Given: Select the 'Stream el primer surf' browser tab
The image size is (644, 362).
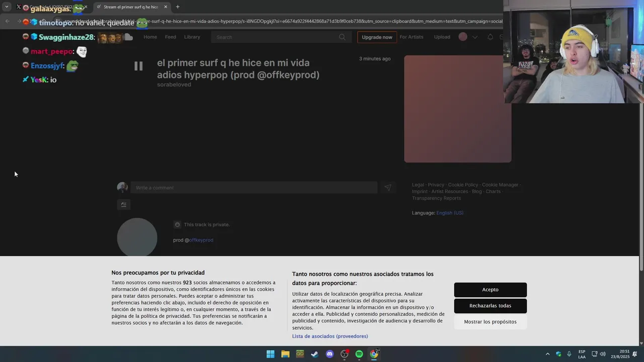Looking at the screenshot, I should point(132,7).
